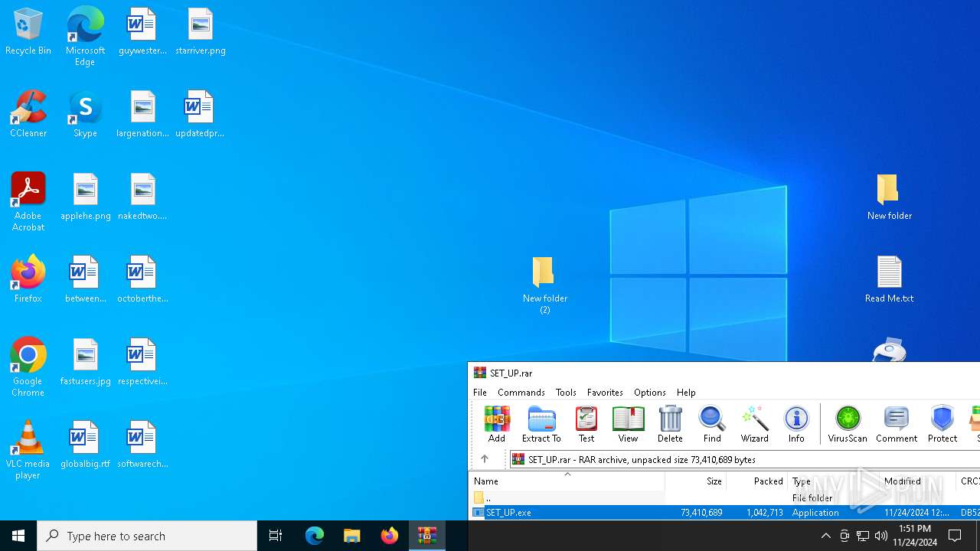Select the applehe.png desktop file
Image resolution: width=980 pixels, height=551 pixels.
pos(86,197)
